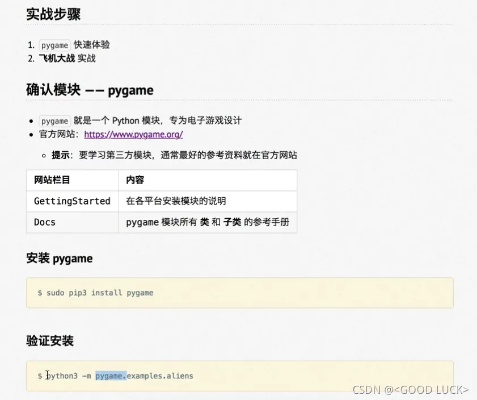Select the GettingStarted table cell
477x400 pixels.
pyautogui.click(x=72, y=201)
